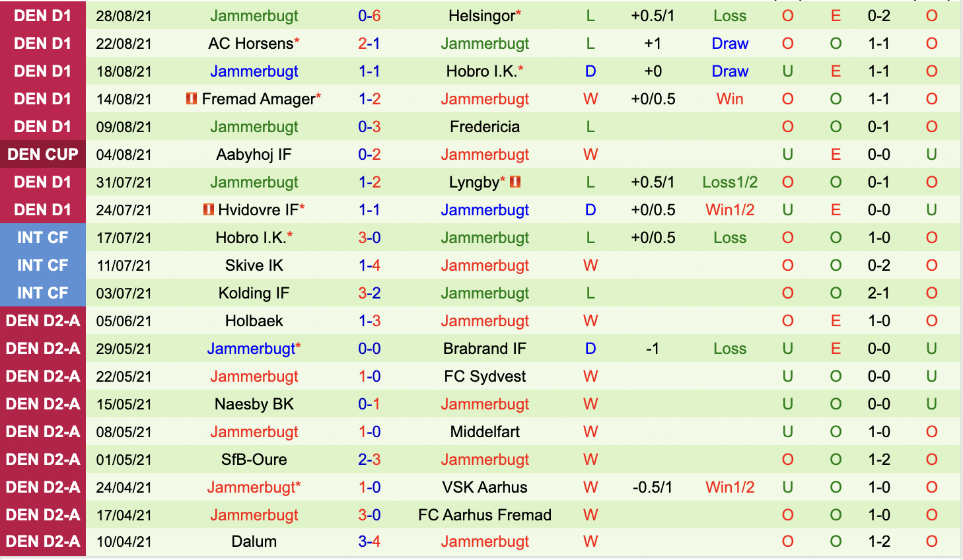Click the red card icon before Hvidovre IF
Viewport: 963px width, 560px height.
[209, 210]
